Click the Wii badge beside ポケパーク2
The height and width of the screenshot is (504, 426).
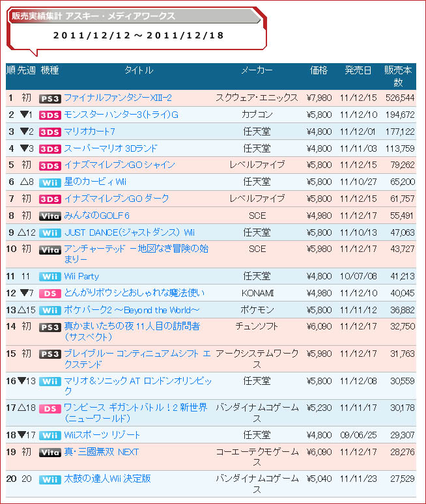50,311
